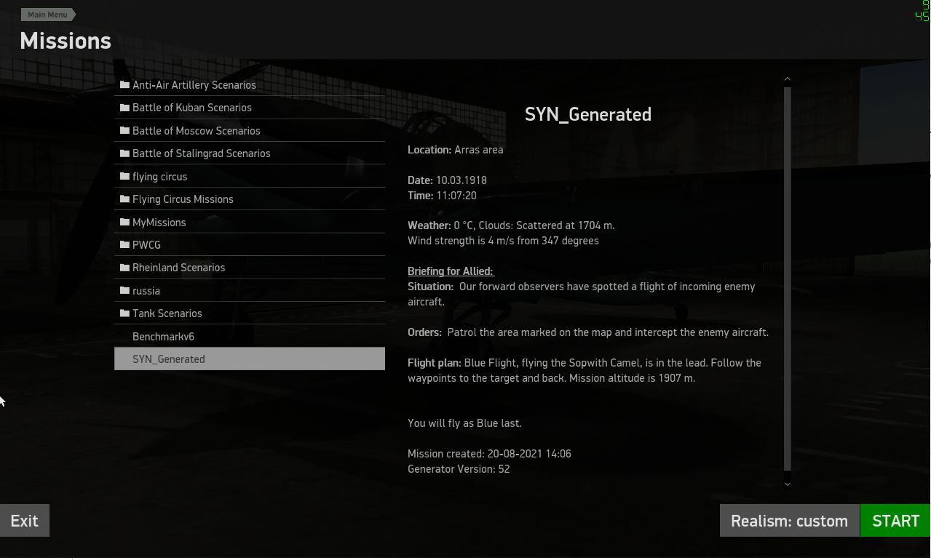Image resolution: width=931 pixels, height=560 pixels.
Task: Click the Rheinland Scenarios folder icon
Action: click(124, 267)
